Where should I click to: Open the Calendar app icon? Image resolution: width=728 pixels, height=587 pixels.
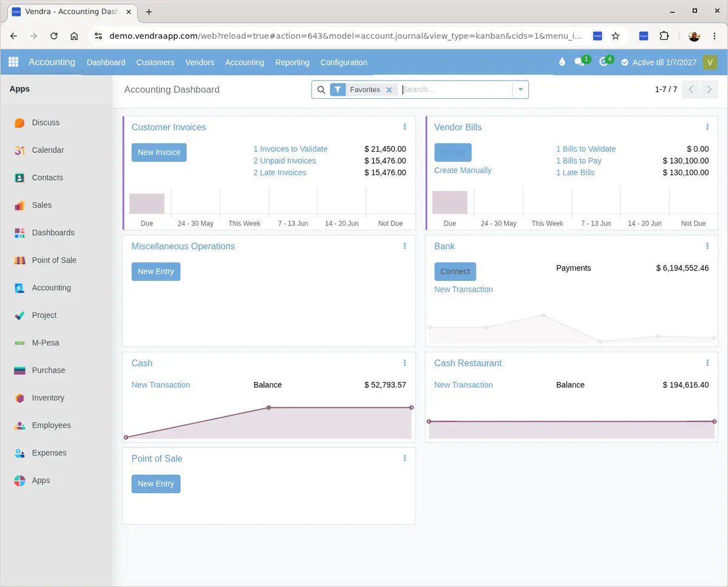(x=20, y=150)
